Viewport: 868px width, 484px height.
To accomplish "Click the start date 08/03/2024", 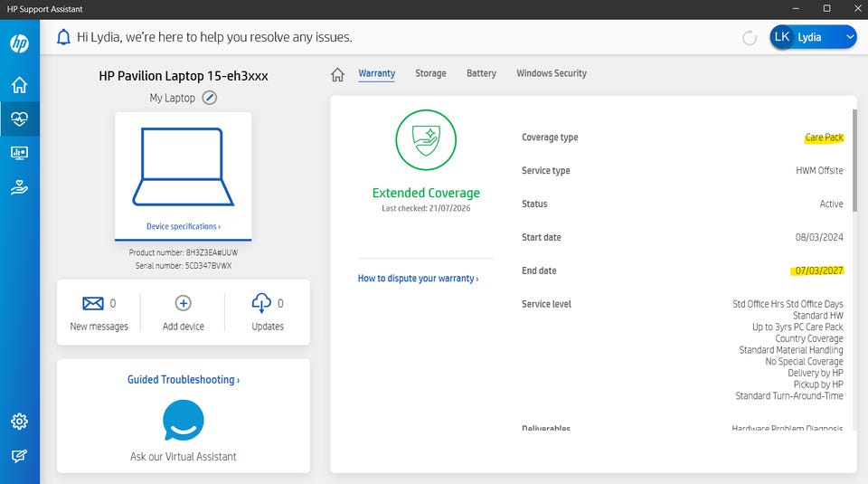I will (819, 237).
